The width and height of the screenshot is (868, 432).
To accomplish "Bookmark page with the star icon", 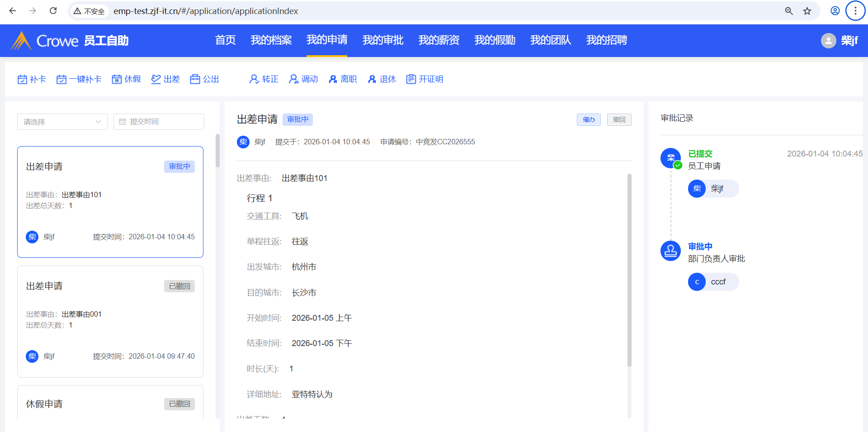I will tap(807, 11).
